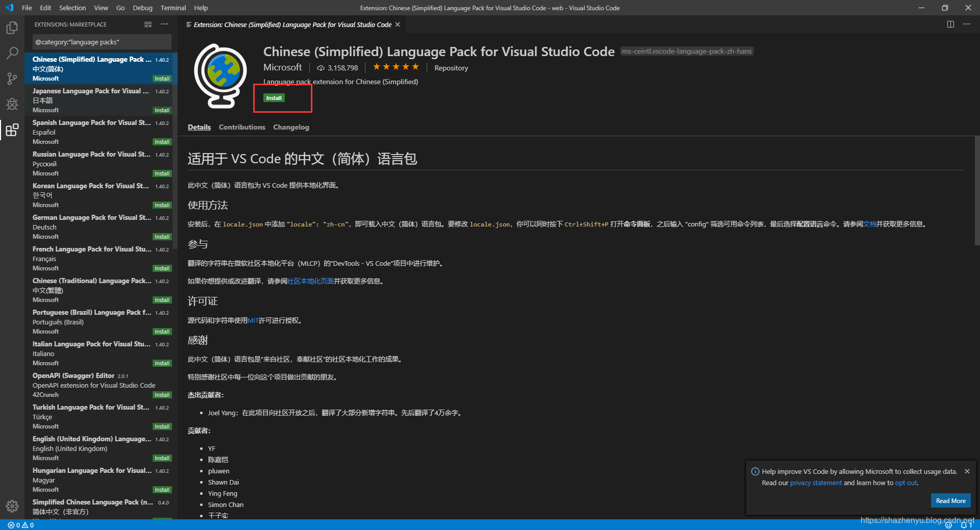The image size is (980, 530).
Task: Open the Search view
Action: click(x=12, y=53)
